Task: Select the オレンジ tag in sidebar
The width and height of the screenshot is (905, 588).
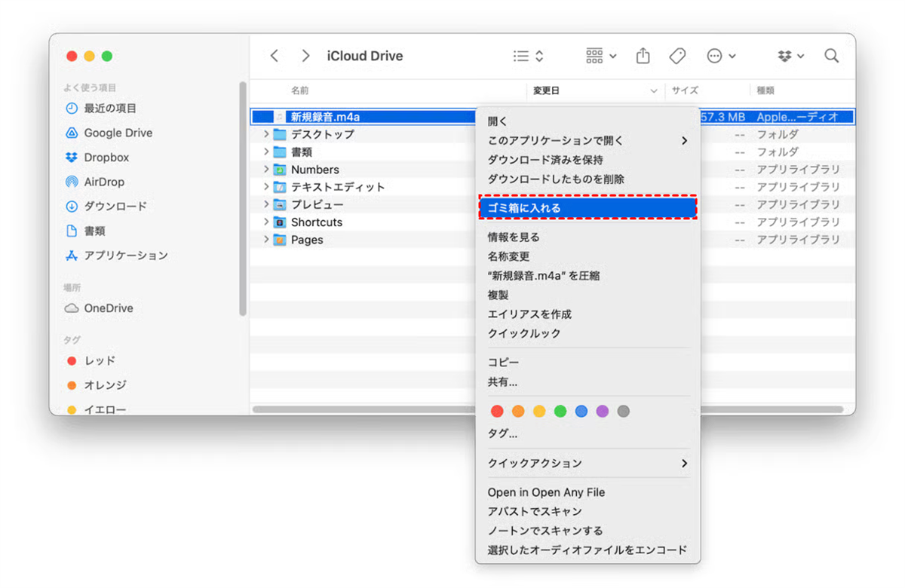Action: click(x=97, y=385)
